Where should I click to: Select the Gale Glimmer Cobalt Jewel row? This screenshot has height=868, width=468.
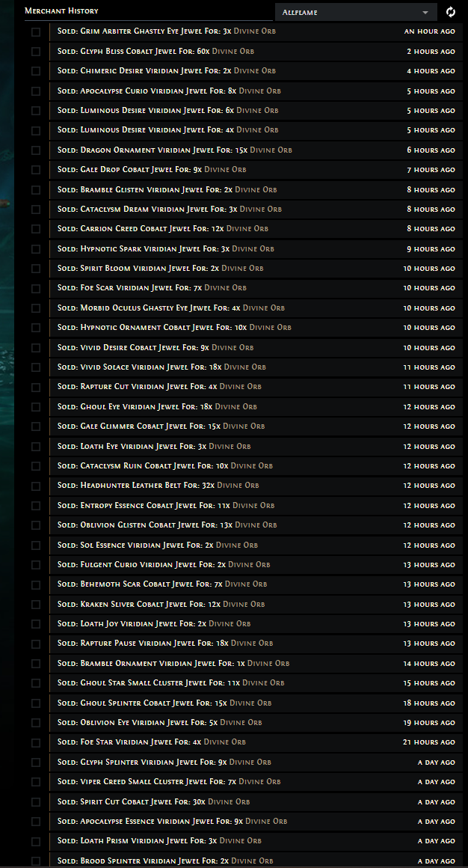256,427
